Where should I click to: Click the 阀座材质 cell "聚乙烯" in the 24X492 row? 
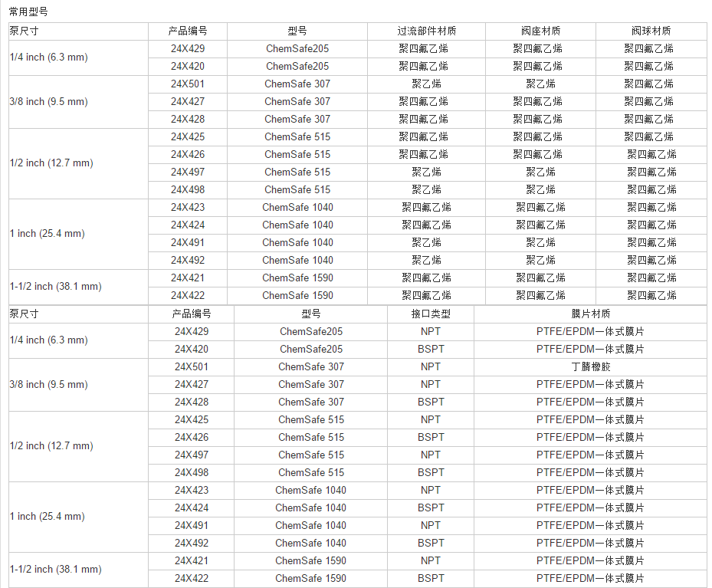pyautogui.click(x=540, y=260)
